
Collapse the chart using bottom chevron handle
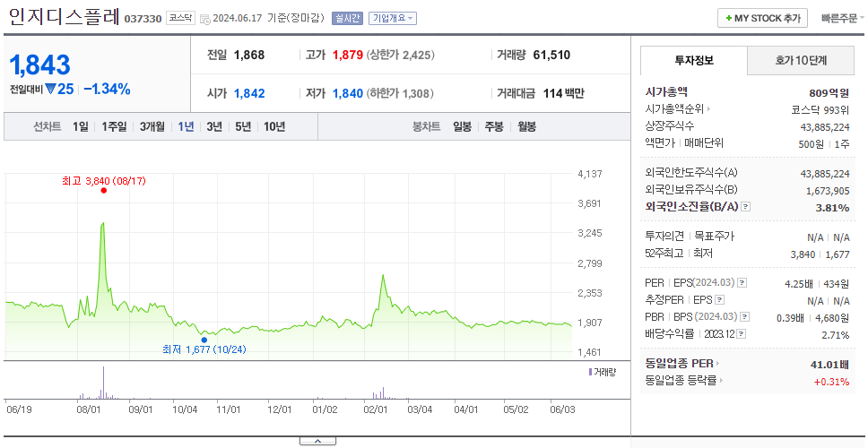click(317, 441)
